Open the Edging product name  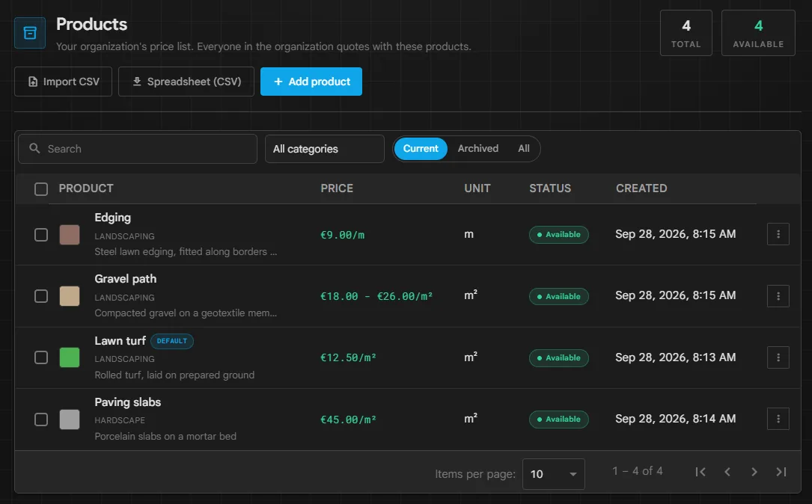tap(113, 218)
